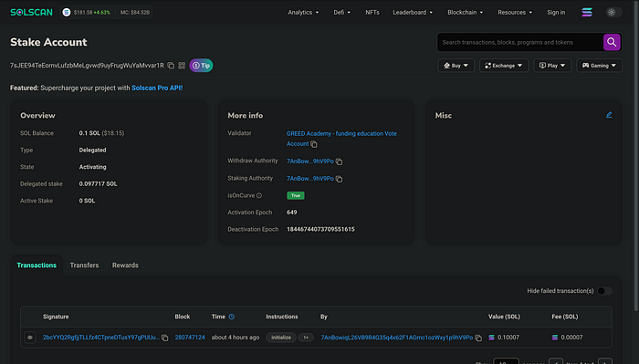The image size is (639, 364).
Task: Copy the transaction signature
Action: (x=164, y=338)
